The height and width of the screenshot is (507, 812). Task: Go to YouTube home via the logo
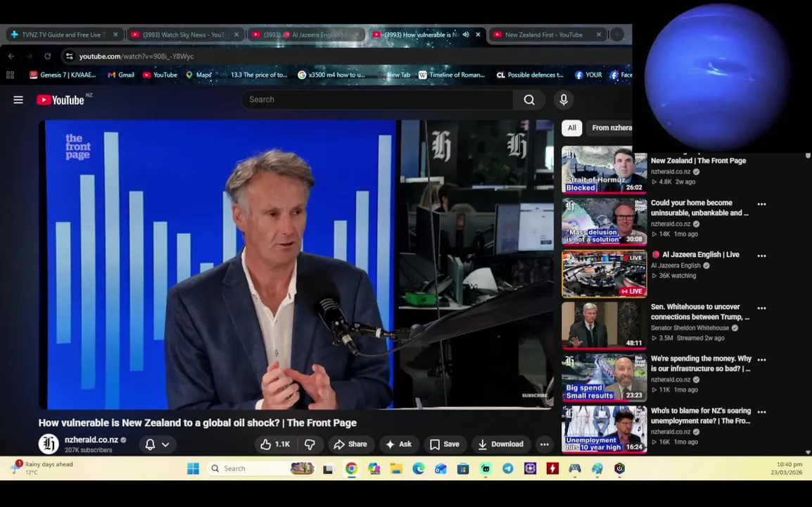(60, 100)
